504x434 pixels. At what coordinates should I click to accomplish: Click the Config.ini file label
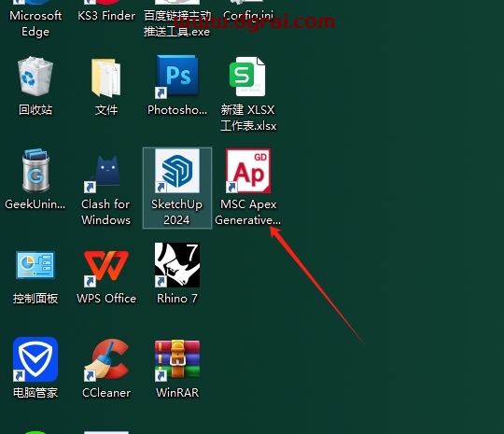click(248, 16)
